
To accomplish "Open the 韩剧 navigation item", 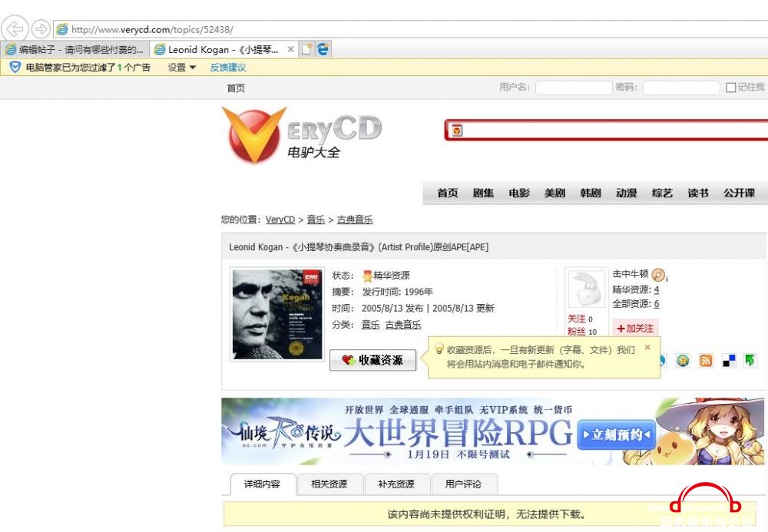I will [x=590, y=193].
